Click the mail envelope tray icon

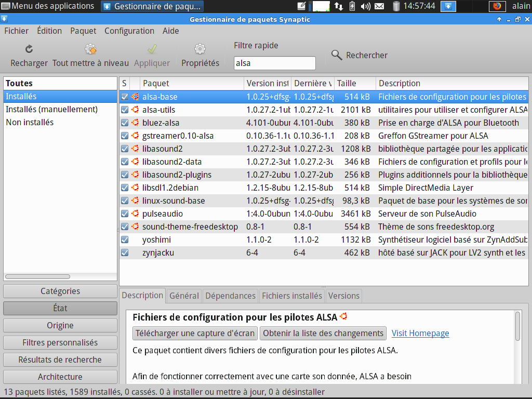(x=379, y=6)
